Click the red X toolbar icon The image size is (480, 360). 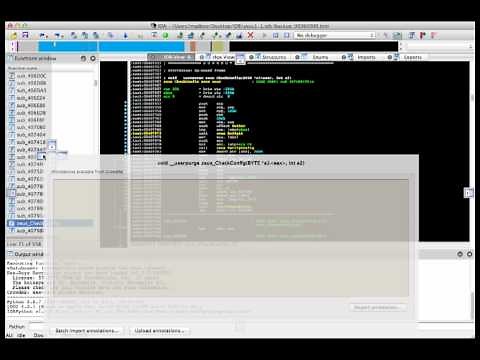[251, 35]
